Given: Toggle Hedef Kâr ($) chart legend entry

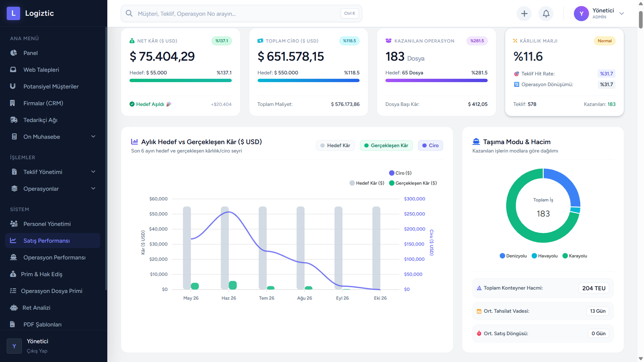Looking at the screenshot, I should coord(367,183).
